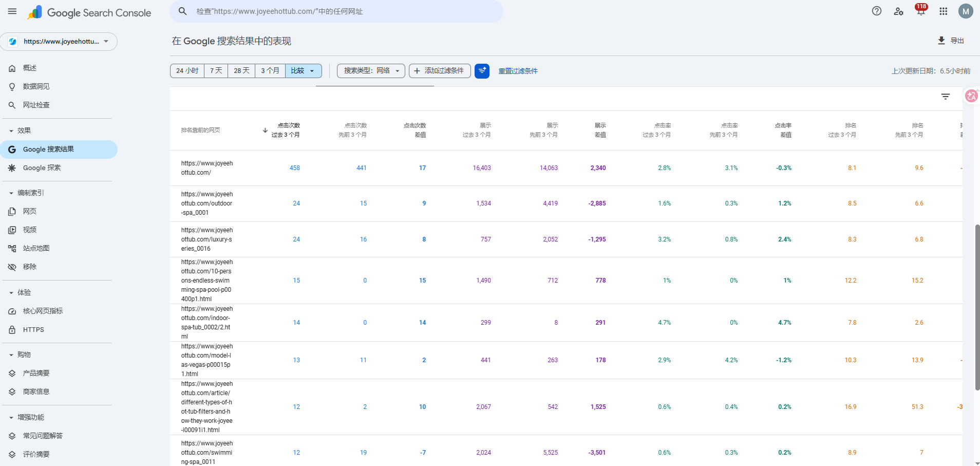The width and height of the screenshot is (980, 466).
Task: Click the Core Web Vitals gauge icon
Action: pyautogui.click(x=12, y=311)
